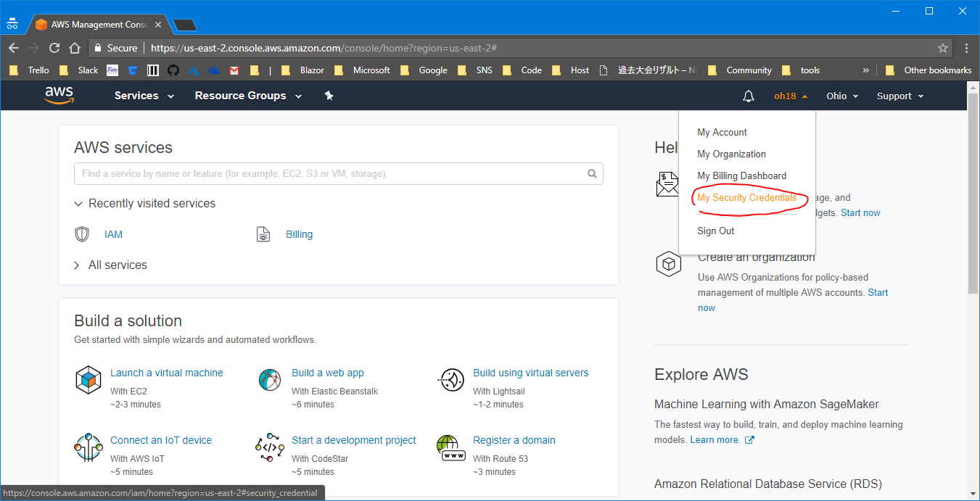Click the AWS IoT device icon
This screenshot has width=980, height=501.
(x=88, y=447)
